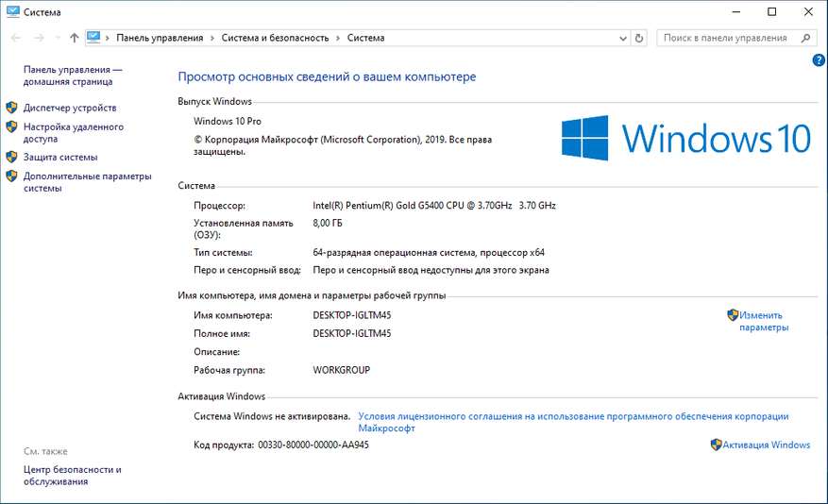The width and height of the screenshot is (828, 504).
Task: Click the Back navigation arrow
Action: [16, 38]
